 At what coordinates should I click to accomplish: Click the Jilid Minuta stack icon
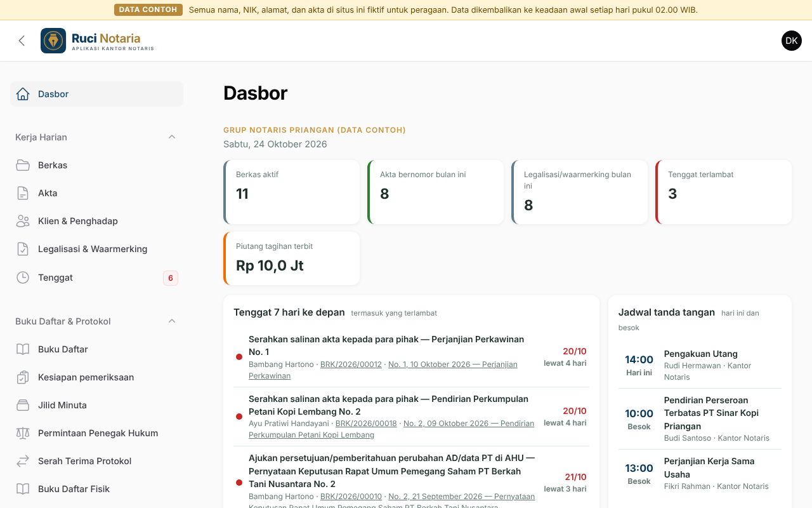[x=23, y=405]
